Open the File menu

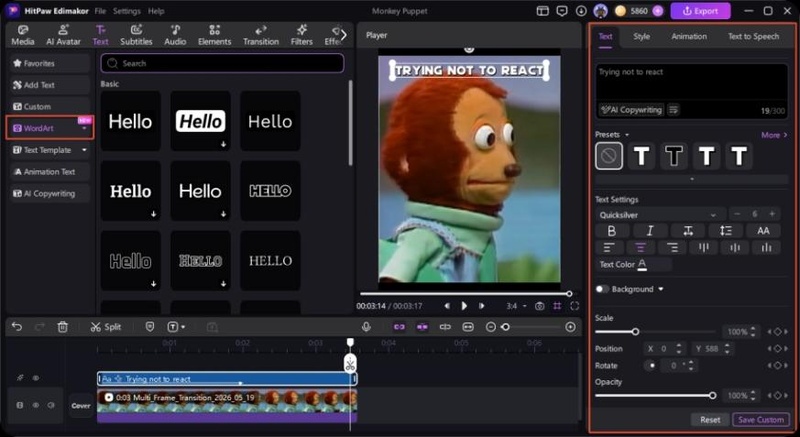pos(101,11)
